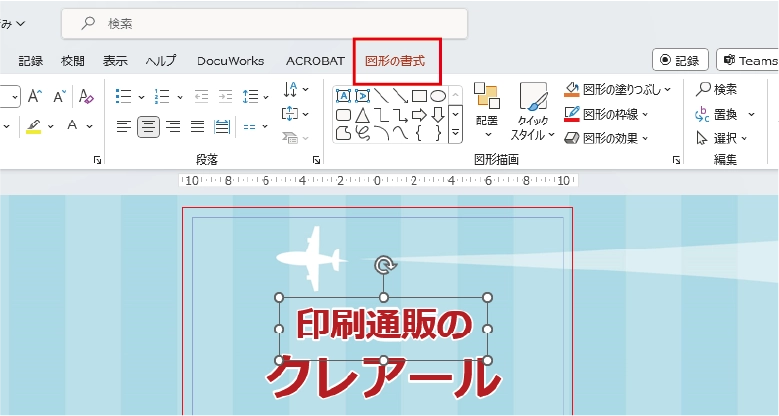Screen dimensions: 779x416
Task: Select the arc shape
Action: click(x=382, y=133)
